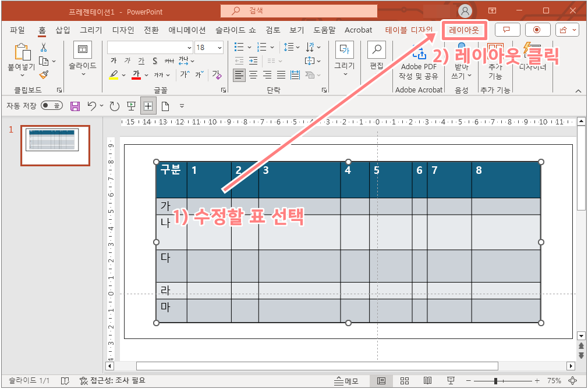Toggle Align Left paragraph button
Screen dimensions: 588x389
239,75
